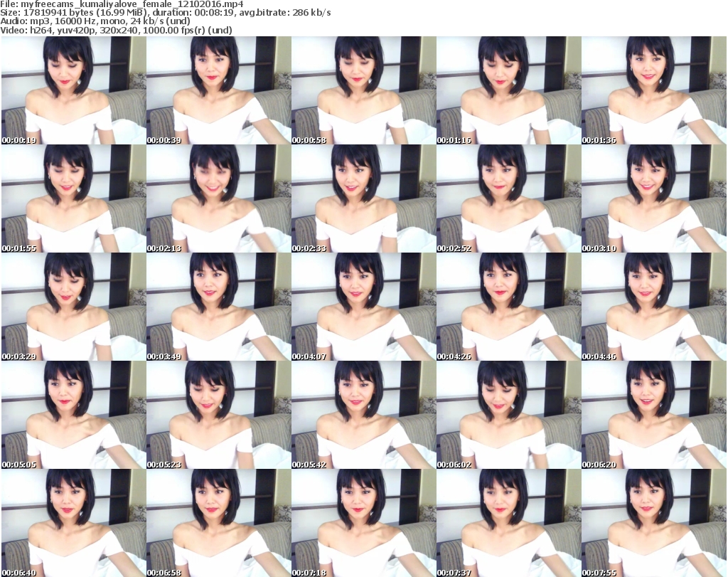This screenshot has height=577, width=728.
Task: Click the frame with timestamp 00:06:58
Action: pyautogui.click(x=219, y=523)
